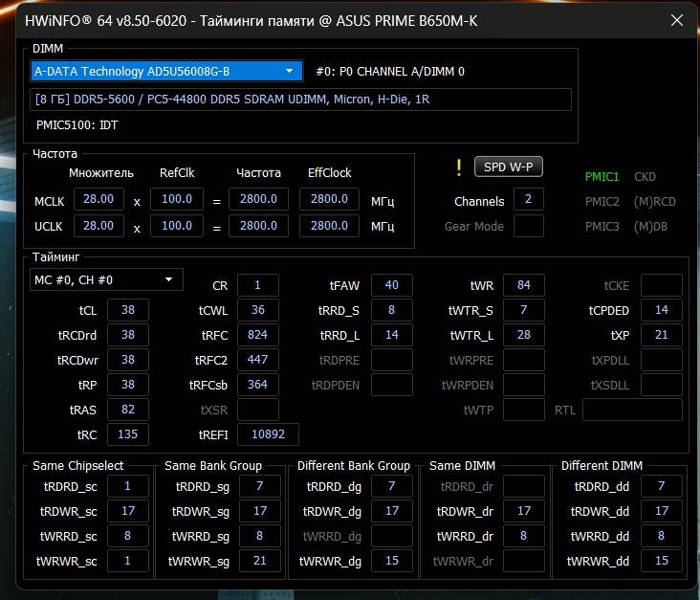Image resolution: width=700 pixels, height=600 pixels.
Task: Click the SPD W-P button
Action: [509, 167]
